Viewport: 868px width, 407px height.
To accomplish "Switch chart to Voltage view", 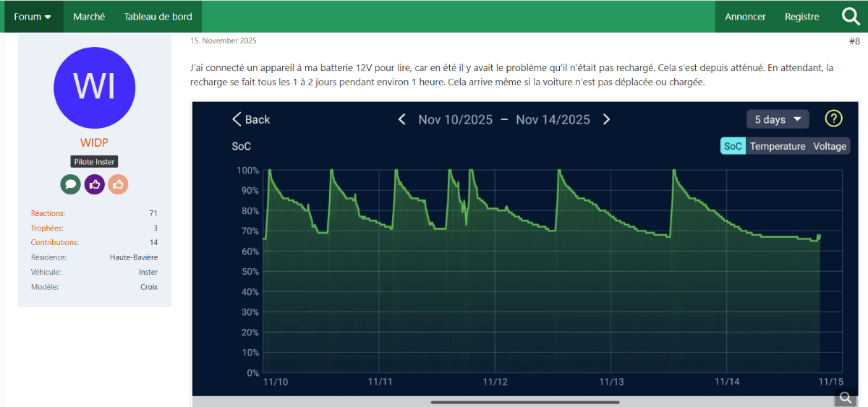I will click(829, 146).
